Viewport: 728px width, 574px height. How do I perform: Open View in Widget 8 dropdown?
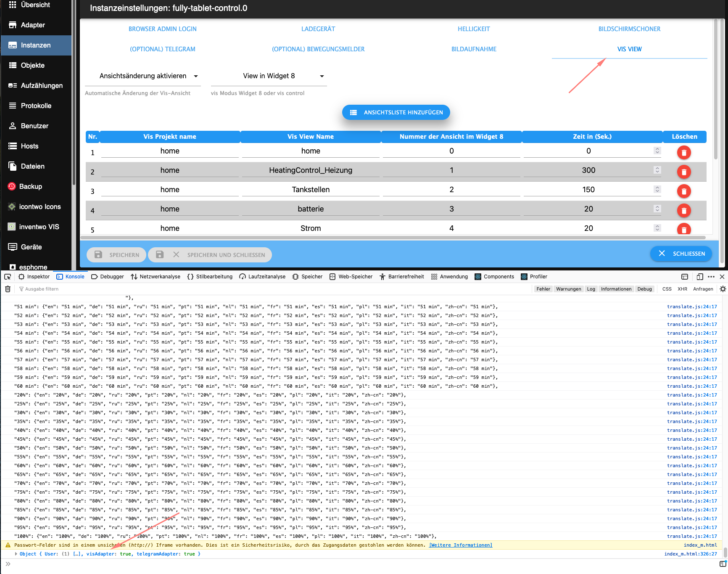coord(269,76)
